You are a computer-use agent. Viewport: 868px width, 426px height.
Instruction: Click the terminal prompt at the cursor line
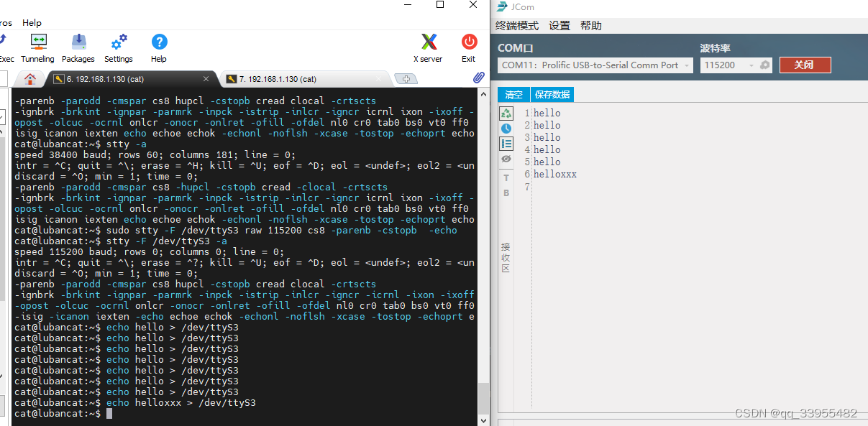pyautogui.click(x=59, y=413)
